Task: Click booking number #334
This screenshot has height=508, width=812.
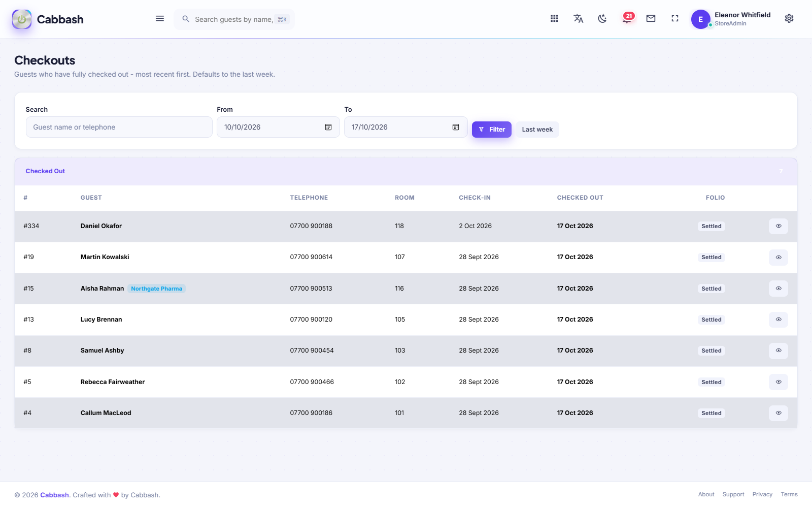Action: click(x=31, y=226)
